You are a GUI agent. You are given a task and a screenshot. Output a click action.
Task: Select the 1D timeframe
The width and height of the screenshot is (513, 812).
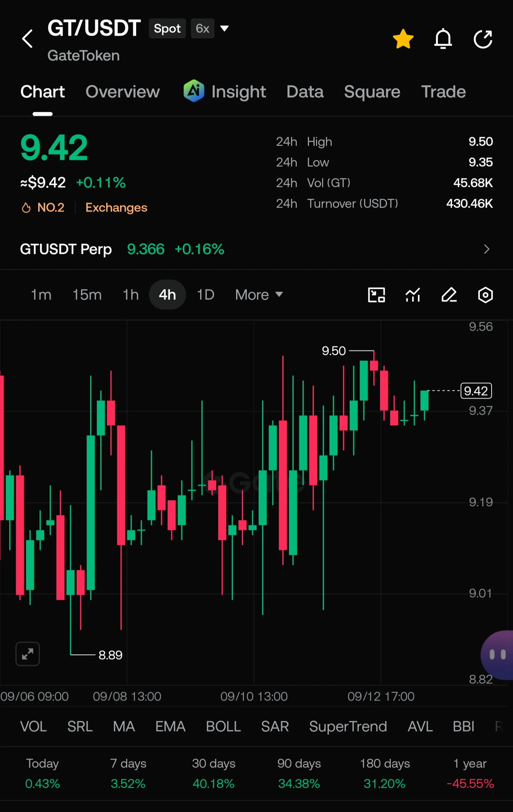pos(206,295)
